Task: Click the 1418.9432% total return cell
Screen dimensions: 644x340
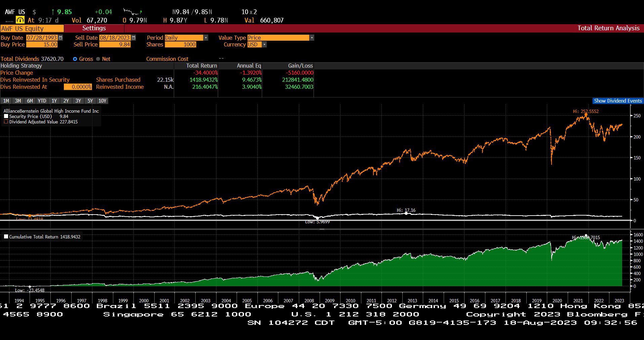Action: pyautogui.click(x=204, y=80)
